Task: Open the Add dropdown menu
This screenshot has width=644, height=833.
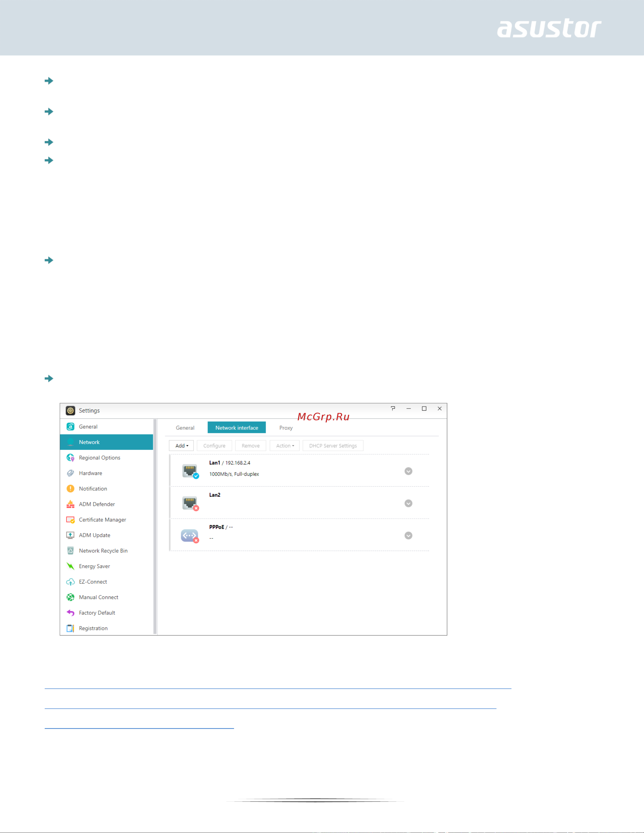Action: coord(182,446)
